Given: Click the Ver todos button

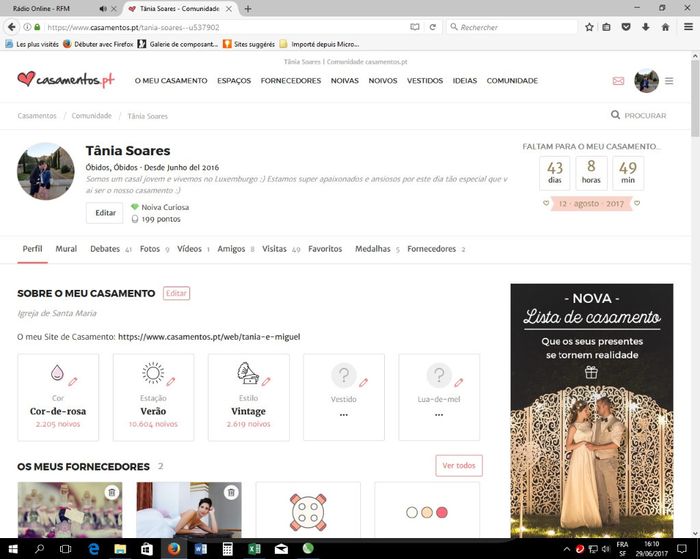Looking at the screenshot, I should [x=459, y=466].
